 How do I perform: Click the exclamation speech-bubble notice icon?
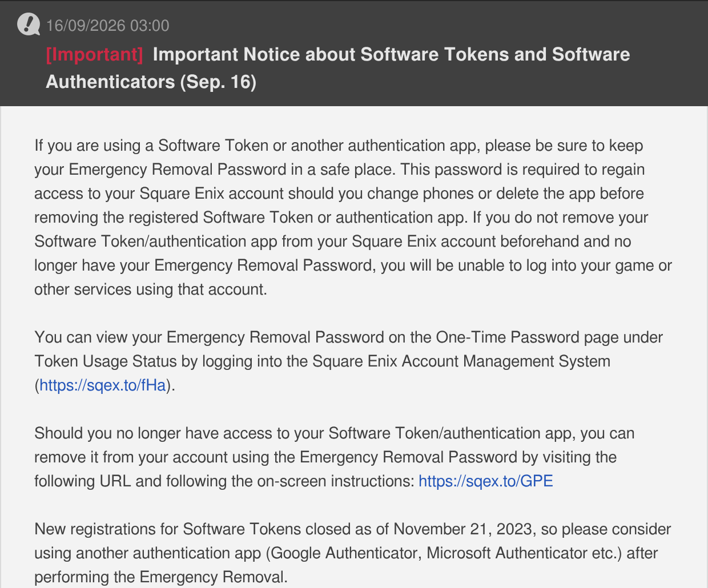click(29, 25)
